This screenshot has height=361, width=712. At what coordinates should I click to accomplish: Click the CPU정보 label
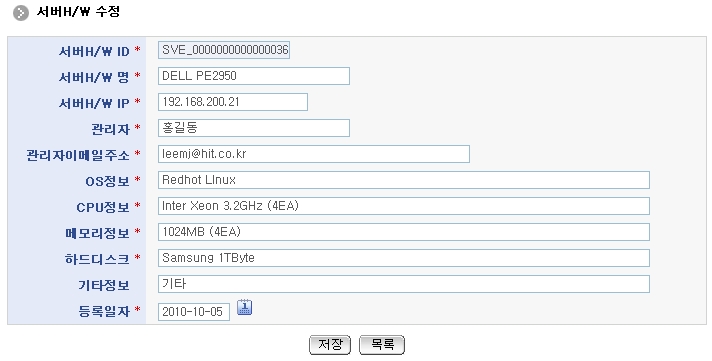103,208
